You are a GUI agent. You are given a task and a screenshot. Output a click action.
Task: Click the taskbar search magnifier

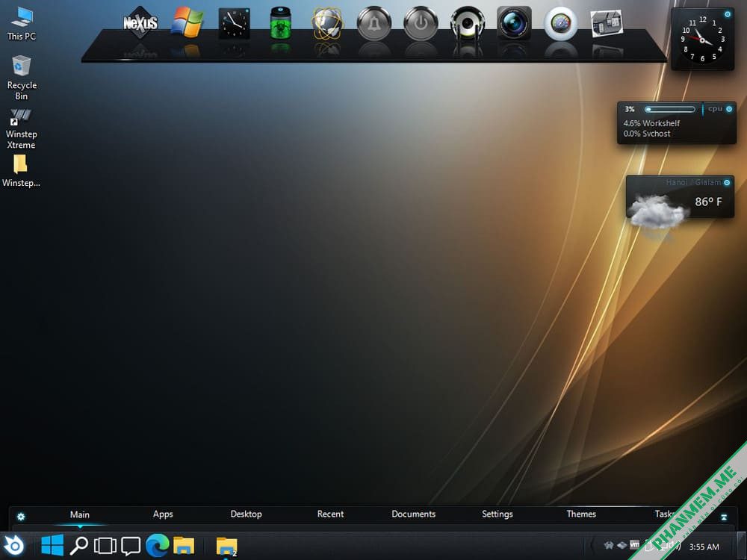[x=79, y=546]
